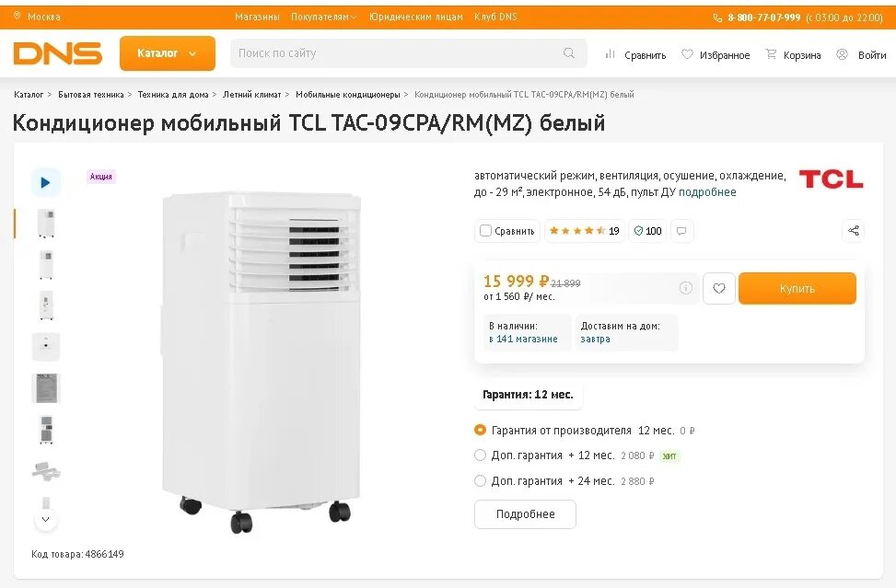Screen dimensions: 896x588
Task: Open Магазины in the top menu
Action: coord(257,17)
